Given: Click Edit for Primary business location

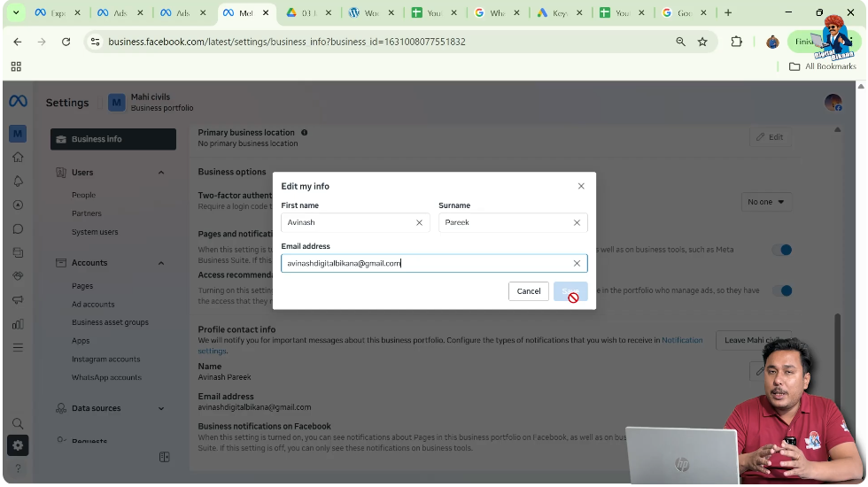Looking at the screenshot, I should pyautogui.click(x=770, y=136).
